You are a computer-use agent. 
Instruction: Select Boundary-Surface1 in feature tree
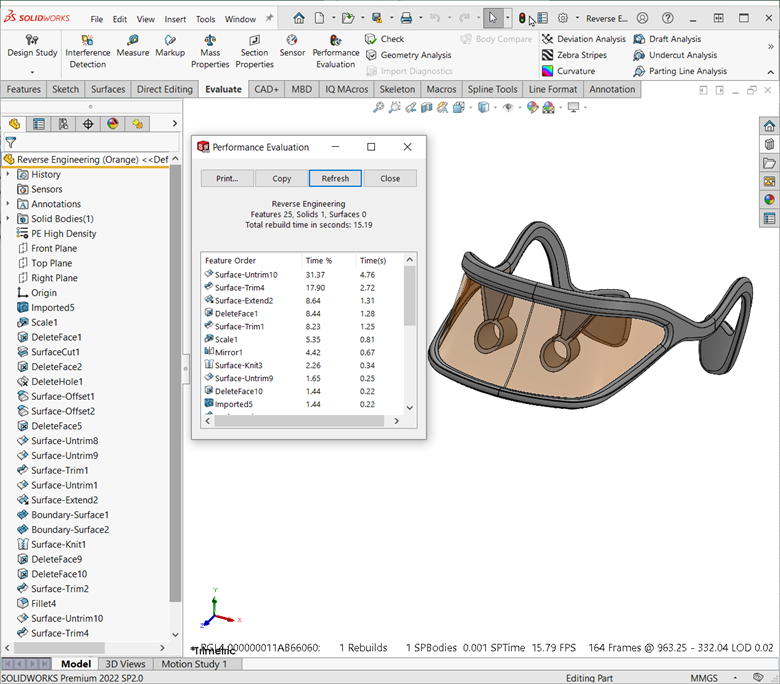(70, 515)
